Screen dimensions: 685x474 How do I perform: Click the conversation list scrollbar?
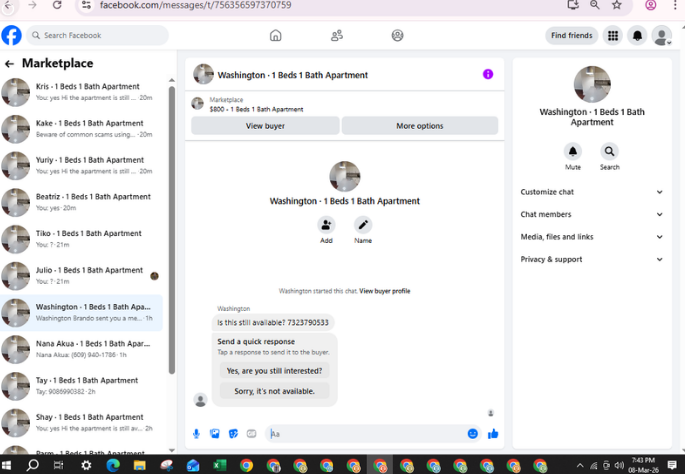tap(172, 229)
